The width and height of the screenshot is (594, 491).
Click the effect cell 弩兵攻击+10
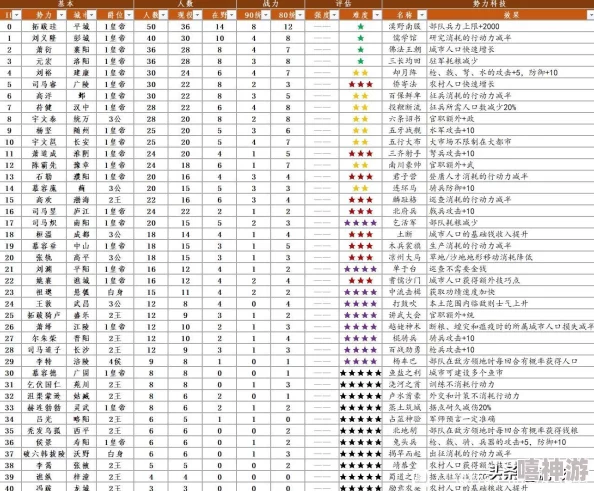511,154
